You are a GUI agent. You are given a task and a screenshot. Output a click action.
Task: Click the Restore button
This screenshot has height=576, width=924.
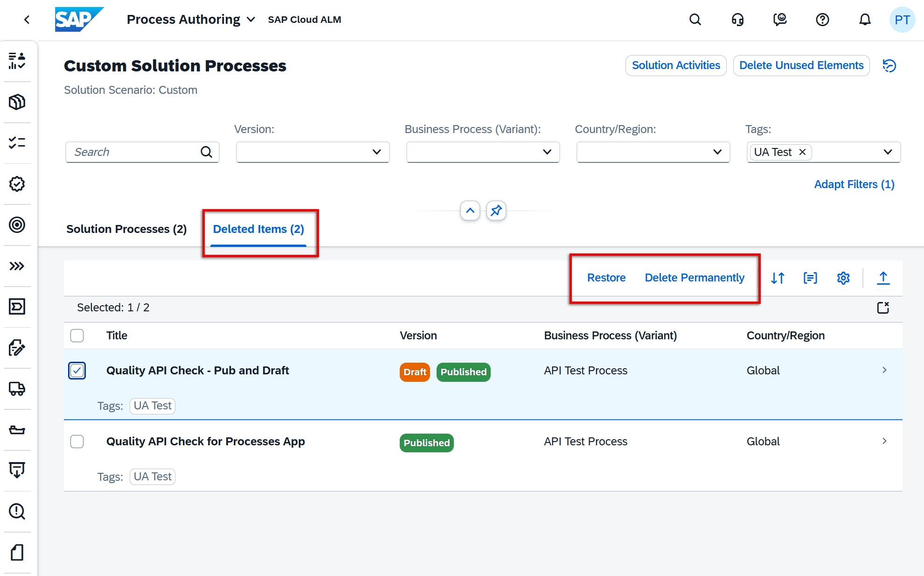click(x=606, y=278)
